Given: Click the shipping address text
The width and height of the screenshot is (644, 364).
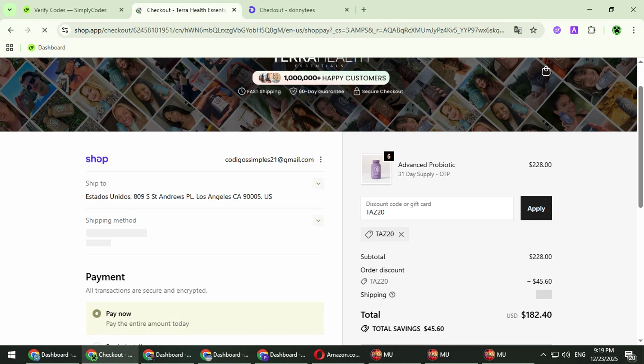Looking at the screenshot, I should coord(179,197).
